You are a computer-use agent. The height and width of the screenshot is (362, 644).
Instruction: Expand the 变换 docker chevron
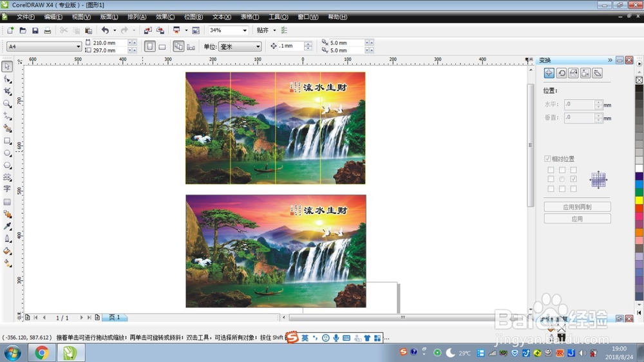coord(610,60)
